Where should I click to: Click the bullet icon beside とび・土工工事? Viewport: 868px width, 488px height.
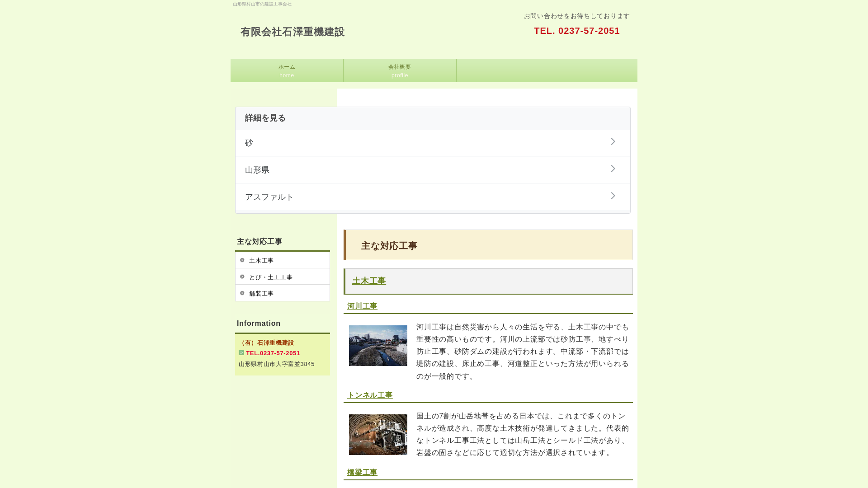click(242, 277)
